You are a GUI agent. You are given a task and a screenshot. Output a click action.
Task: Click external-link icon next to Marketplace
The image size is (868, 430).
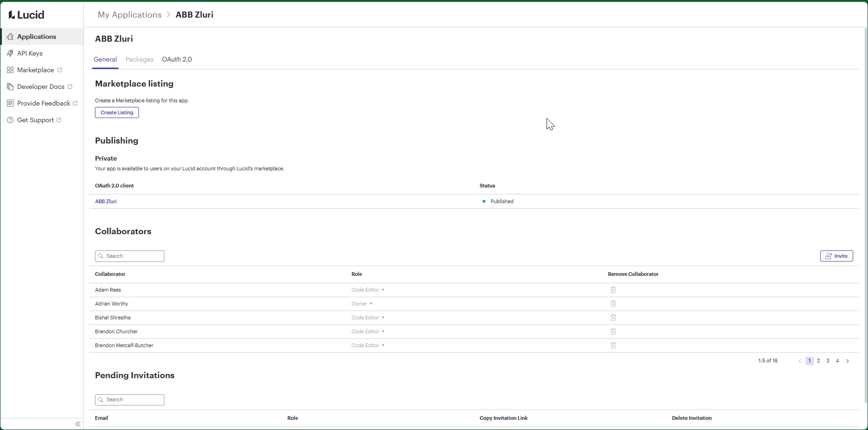click(x=60, y=70)
